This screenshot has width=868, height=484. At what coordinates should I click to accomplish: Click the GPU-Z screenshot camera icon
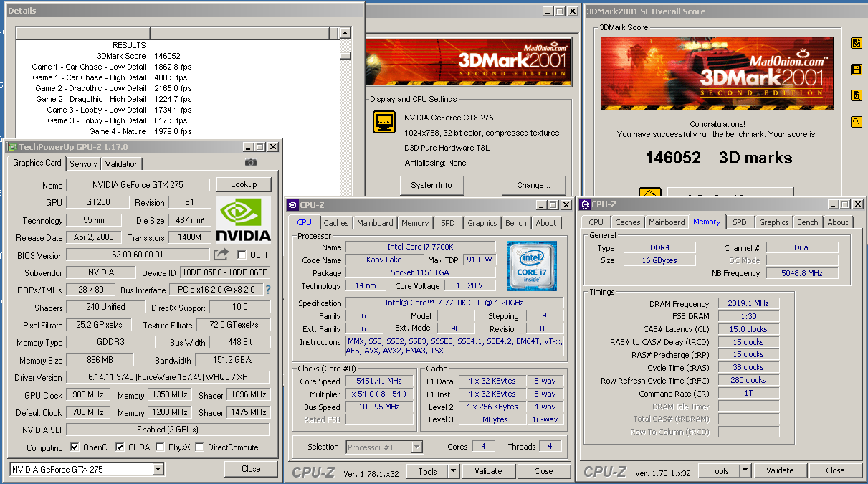[x=250, y=163]
